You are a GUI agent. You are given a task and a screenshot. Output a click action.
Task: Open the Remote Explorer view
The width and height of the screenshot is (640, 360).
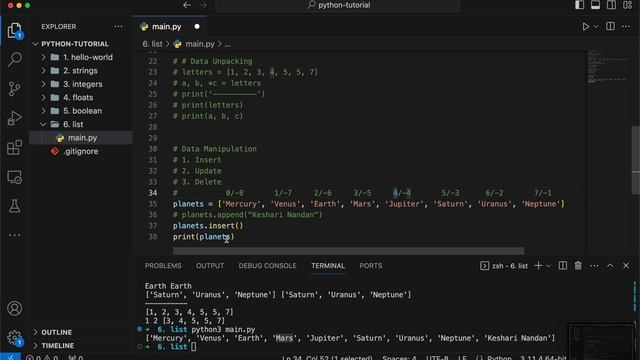coord(15,177)
